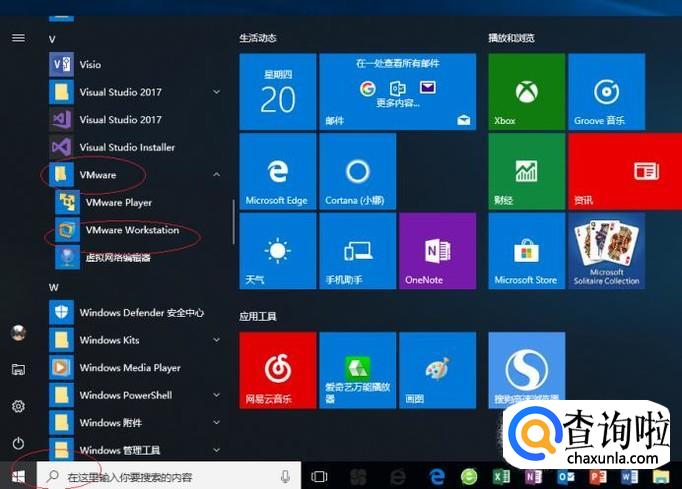Expand the Windows PowerShell folder

coord(216,395)
